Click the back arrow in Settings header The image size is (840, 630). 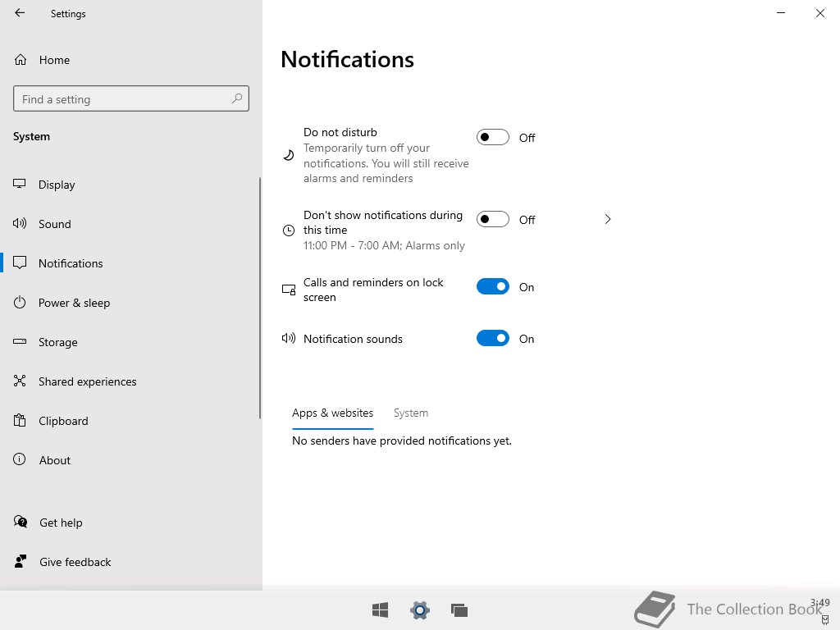point(20,13)
